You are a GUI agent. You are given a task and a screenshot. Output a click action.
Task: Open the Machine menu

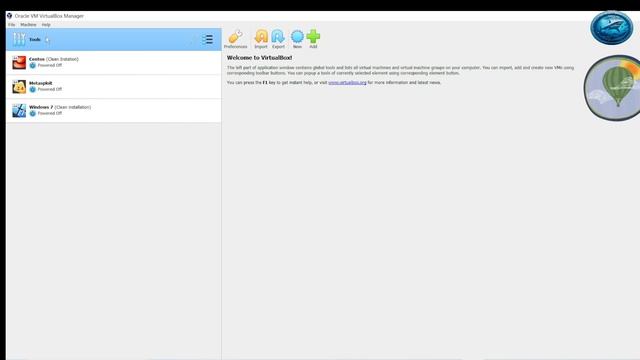28,25
